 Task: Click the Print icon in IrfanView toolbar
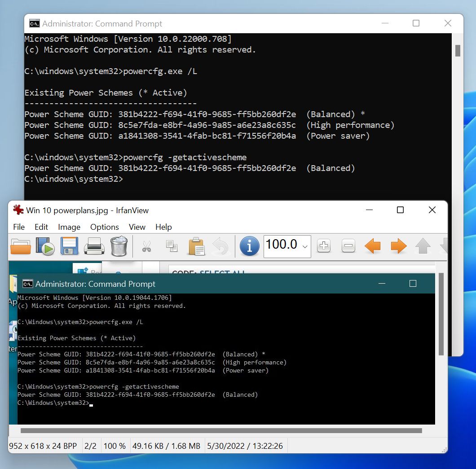pyautogui.click(x=94, y=246)
